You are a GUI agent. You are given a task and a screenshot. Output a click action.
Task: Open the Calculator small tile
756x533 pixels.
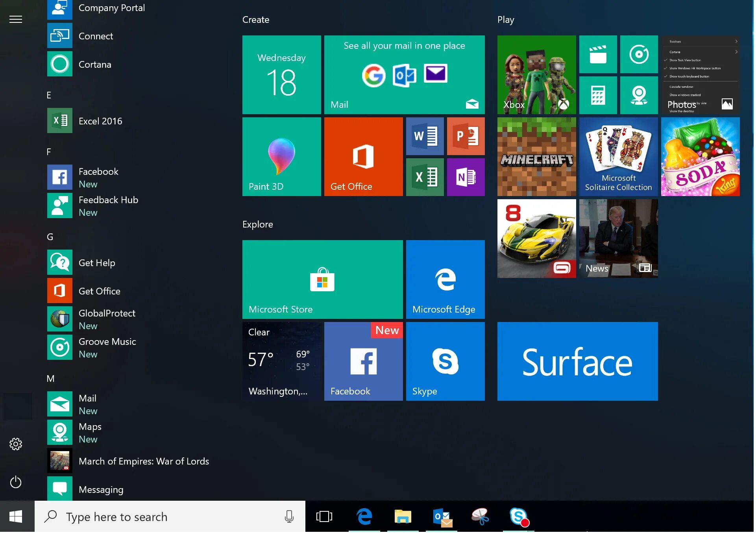[598, 95]
